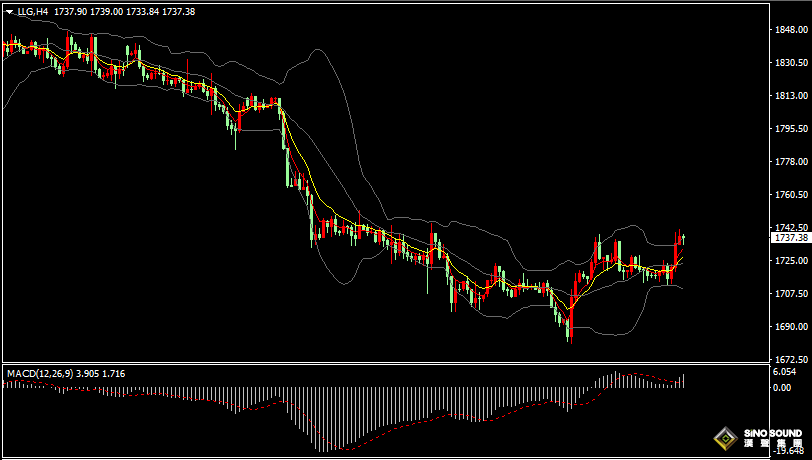Click the 1725.00 price axis label
Image resolution: width=812 pixels, height=460 pixels.
click(791, 261)
